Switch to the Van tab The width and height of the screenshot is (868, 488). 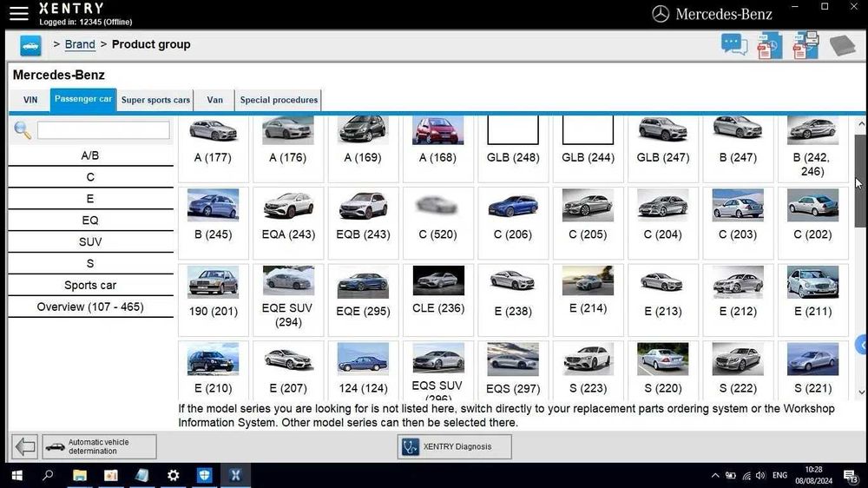click(x=214, y=100)
